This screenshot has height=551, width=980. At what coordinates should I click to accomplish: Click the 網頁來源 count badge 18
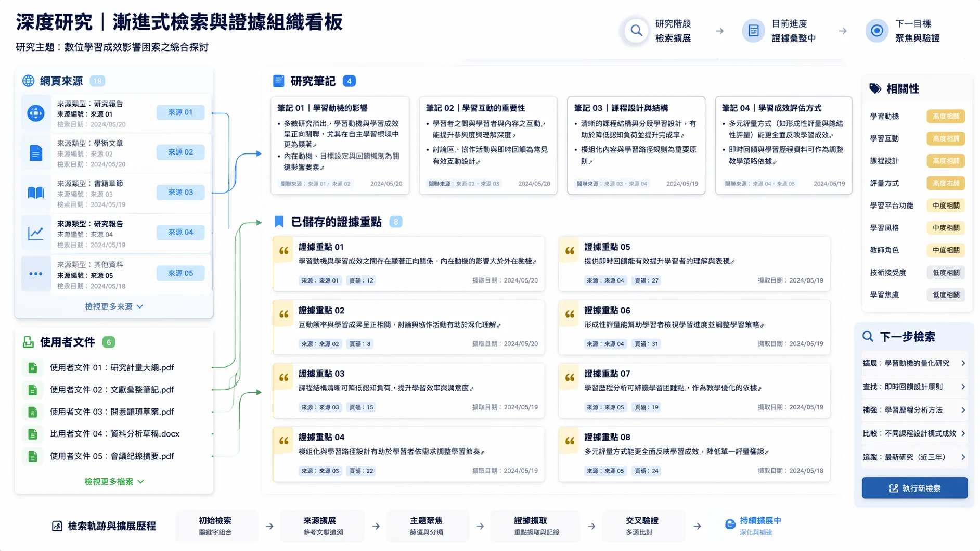(97, 81)
